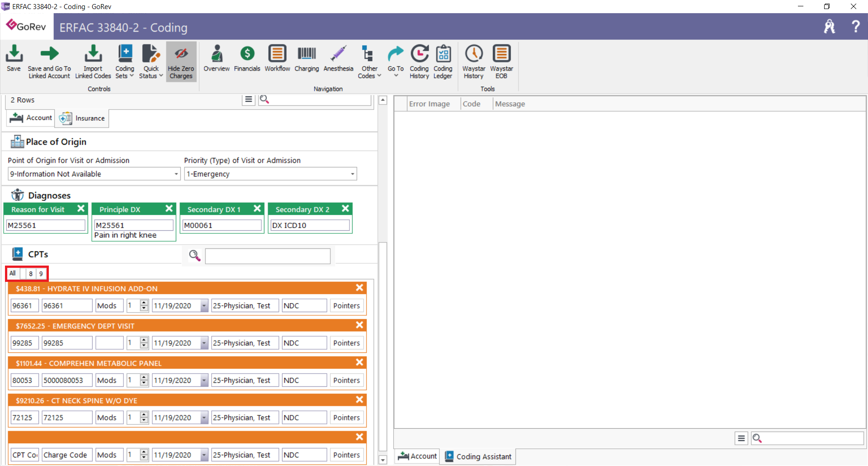
Task: Switch to the Account tab at top left
Action: coord(31,118)
